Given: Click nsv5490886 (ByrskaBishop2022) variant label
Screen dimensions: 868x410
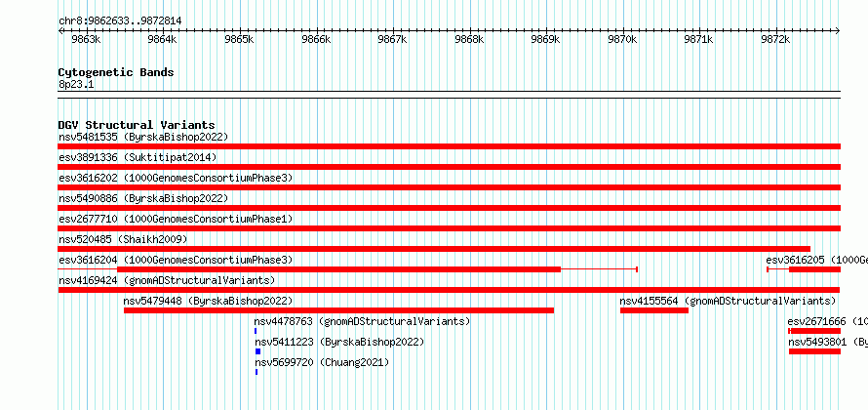Looking at the screenshot, I should (143, 198).
